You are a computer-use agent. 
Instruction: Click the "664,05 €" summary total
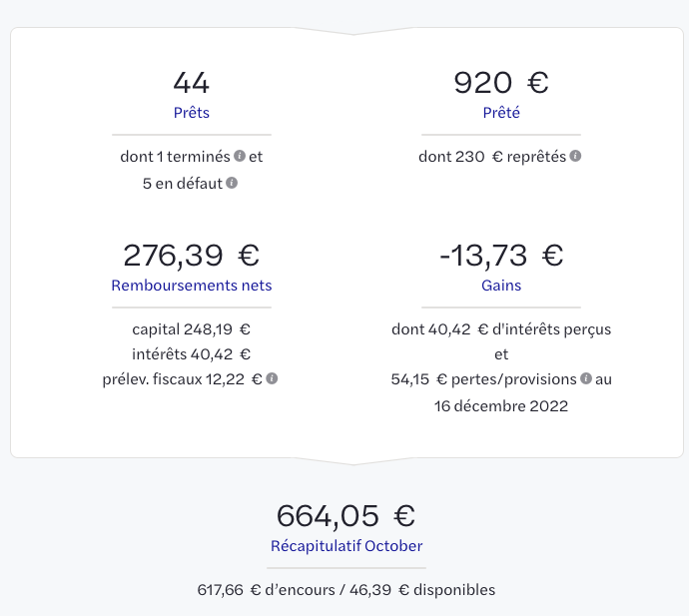pos(346,515)
